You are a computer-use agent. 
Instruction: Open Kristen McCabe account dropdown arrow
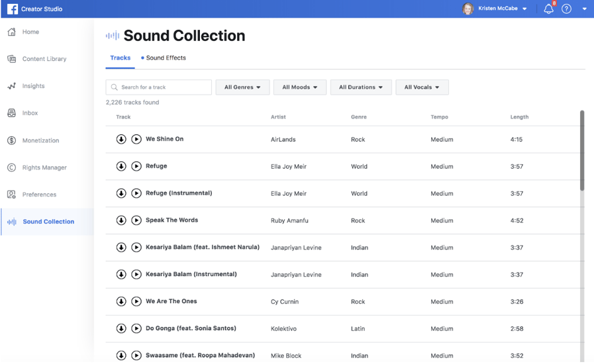pos(524,9)
